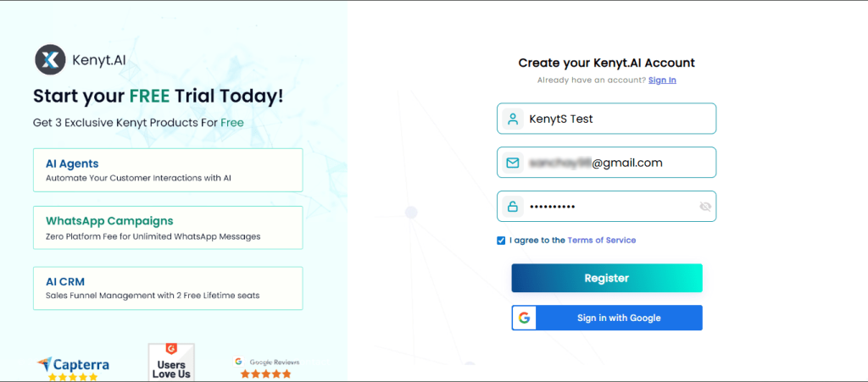
Task: Click the Google G logo icon
Action: 524,318
